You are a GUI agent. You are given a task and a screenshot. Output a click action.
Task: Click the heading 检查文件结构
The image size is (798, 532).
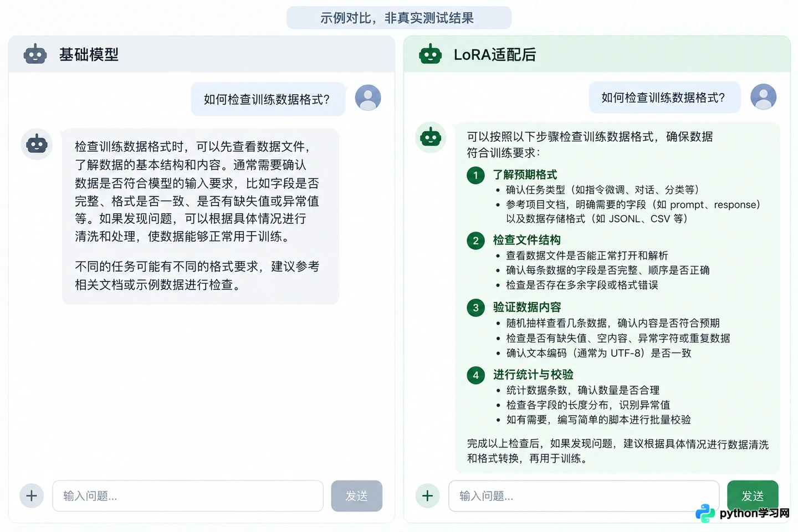click(526, 240)
